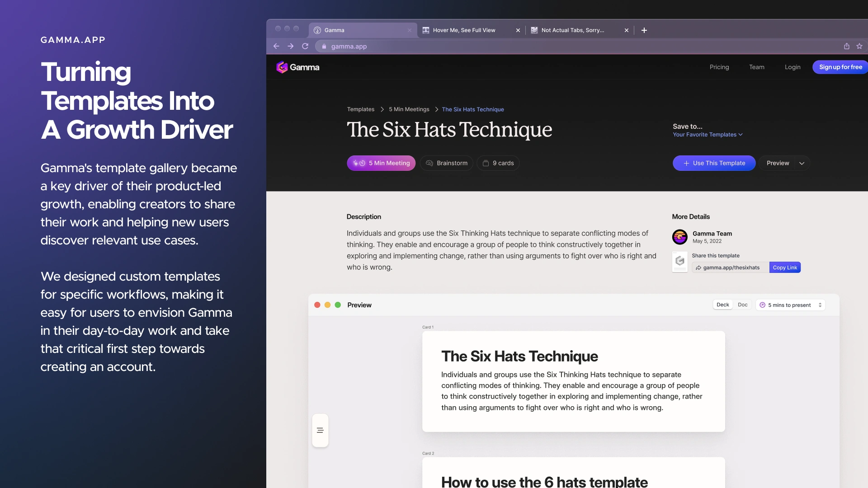Bookmark the page with the star icon
The image size is (868, 488).
click(859, 46)
